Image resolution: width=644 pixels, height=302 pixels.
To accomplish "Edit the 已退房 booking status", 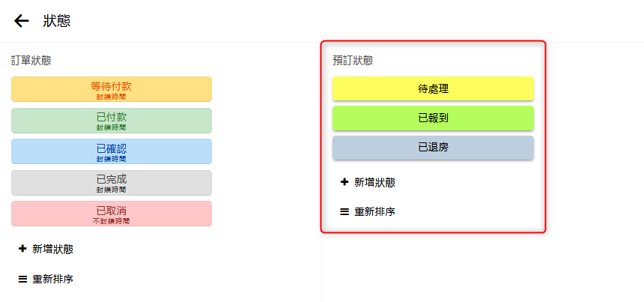I will coord(433,148).
